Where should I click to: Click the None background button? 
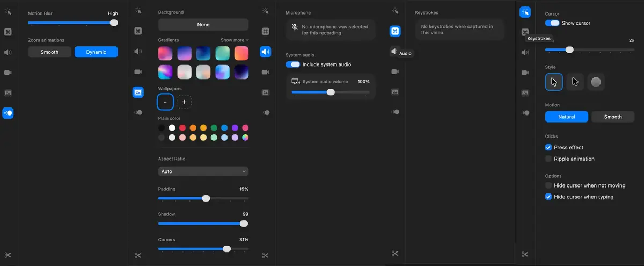203,24
